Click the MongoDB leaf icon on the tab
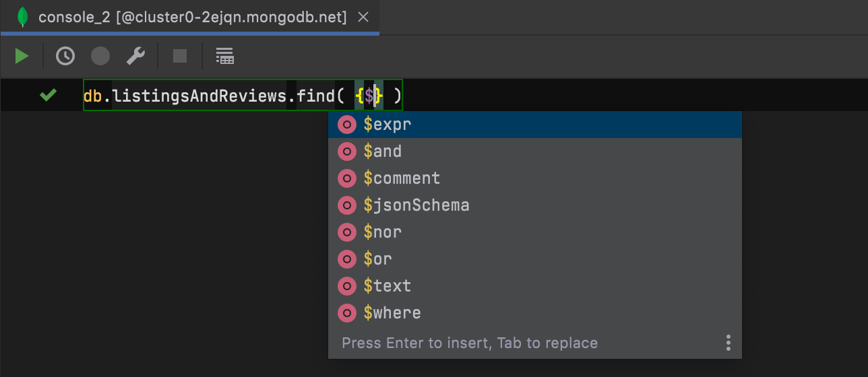868x377 pixels. [23, 18]
